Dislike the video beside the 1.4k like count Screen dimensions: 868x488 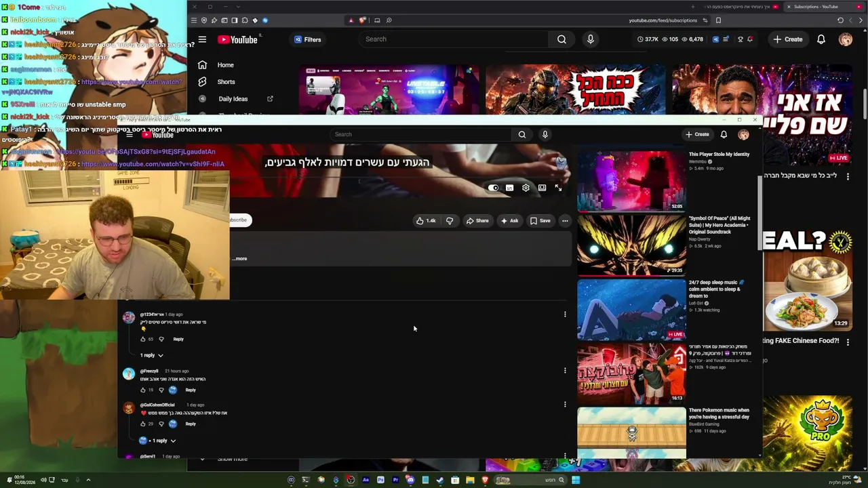point(449,220)
